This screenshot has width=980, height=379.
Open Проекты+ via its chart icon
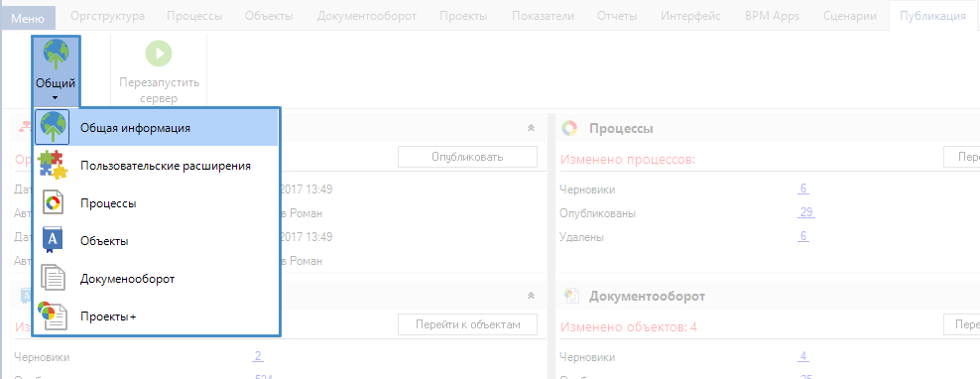pyautogui.click(x=52, y=316)
